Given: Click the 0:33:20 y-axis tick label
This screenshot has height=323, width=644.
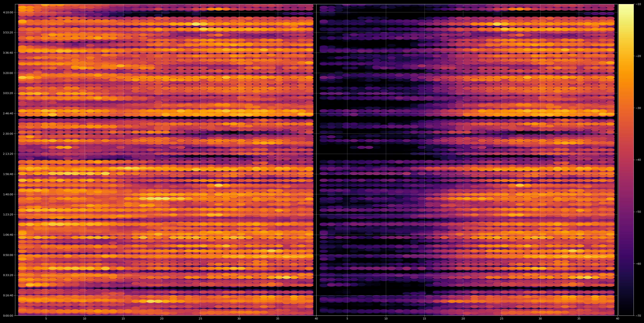Looking at the screenshot, I should click(x=8, y=275).
